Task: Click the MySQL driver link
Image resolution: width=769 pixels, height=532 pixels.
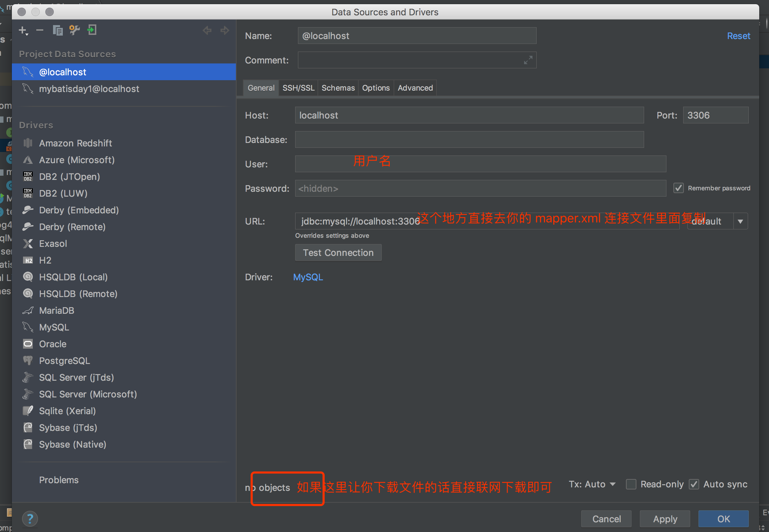Action: click(x=308, y=277)
